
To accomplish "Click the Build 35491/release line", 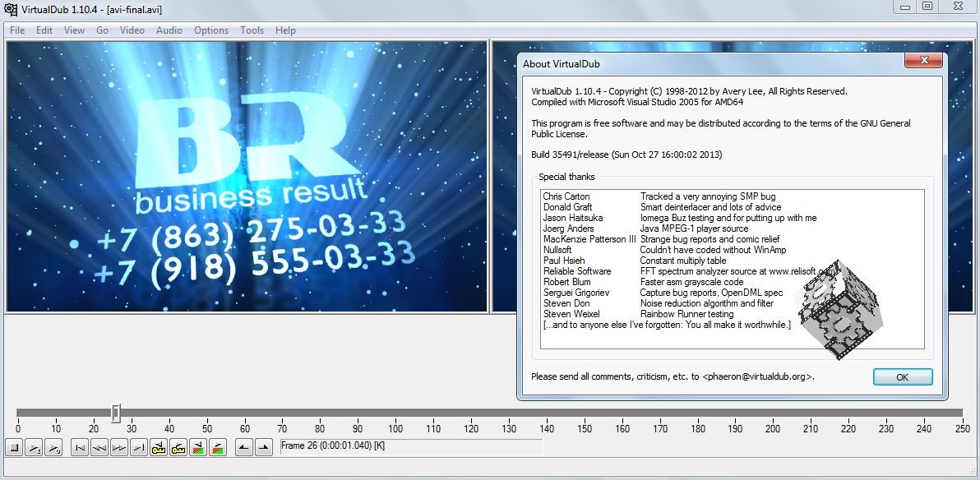I will [626, 155].
